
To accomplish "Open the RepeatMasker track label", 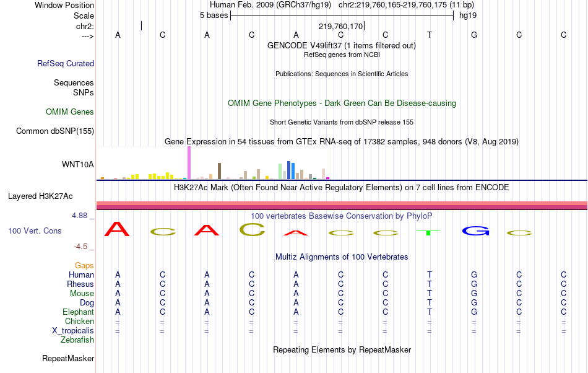I will coord(68,358).
